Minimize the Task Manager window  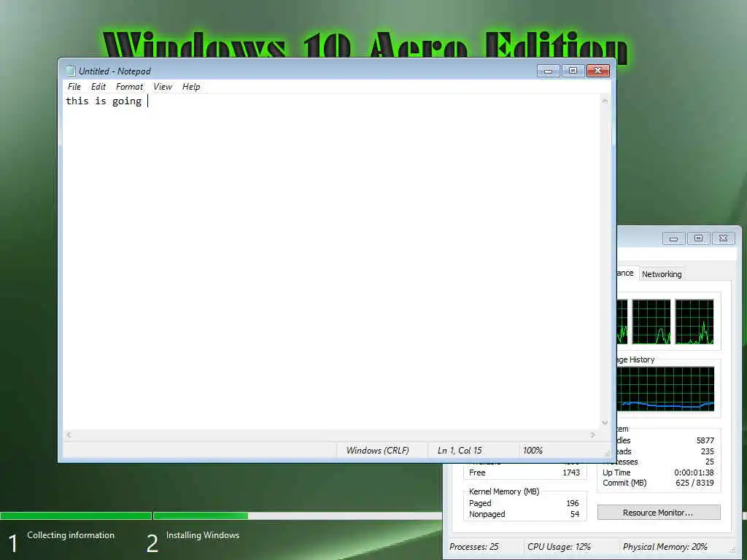[x=673, y=238]
